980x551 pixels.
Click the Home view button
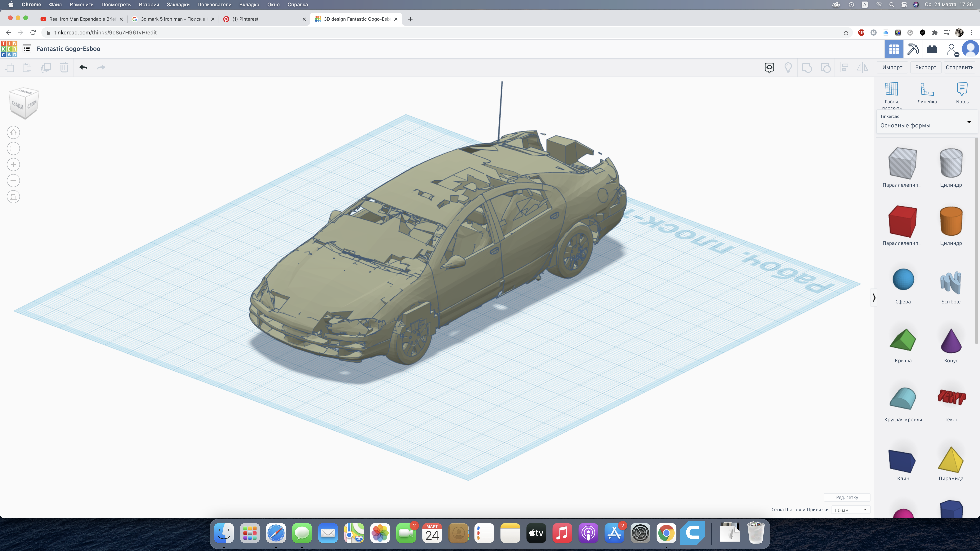click(x=13, y=132)
